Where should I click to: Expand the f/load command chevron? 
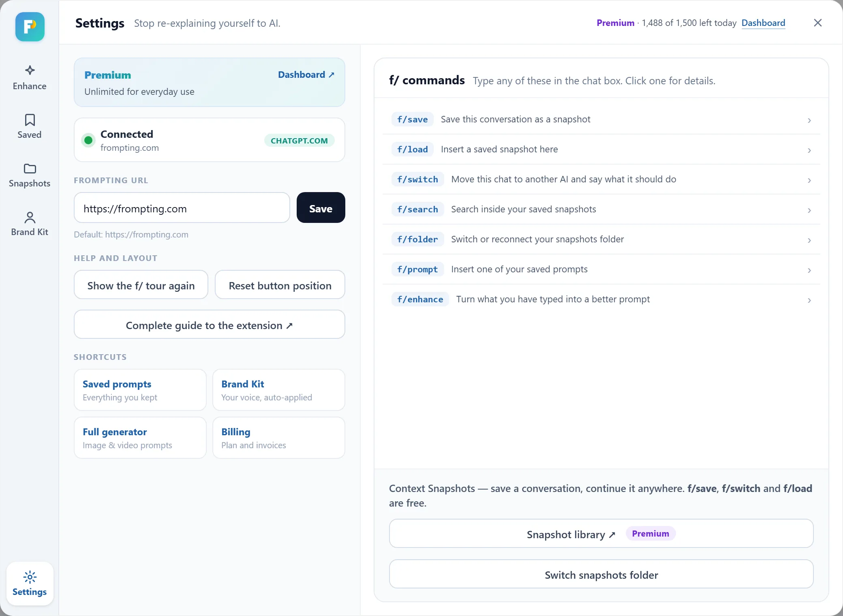click(809, 150)
